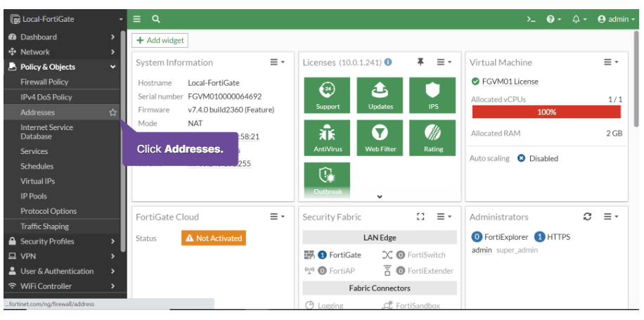This screenshot has width=644, height=320.
Task: Click the Updates license tile
Action: pos(380,96)
